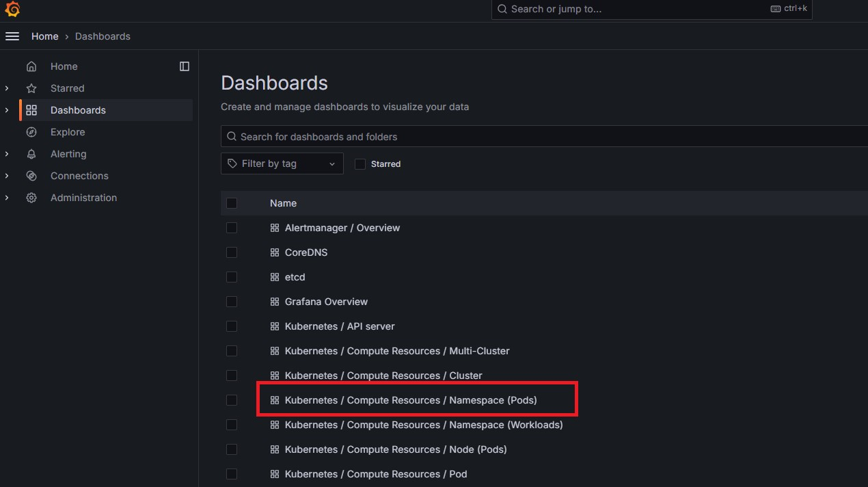Click the dashboard icon beside Compute Resources / Pod
The height and width of the screenshot is (487, 868).
pos(275,474)
